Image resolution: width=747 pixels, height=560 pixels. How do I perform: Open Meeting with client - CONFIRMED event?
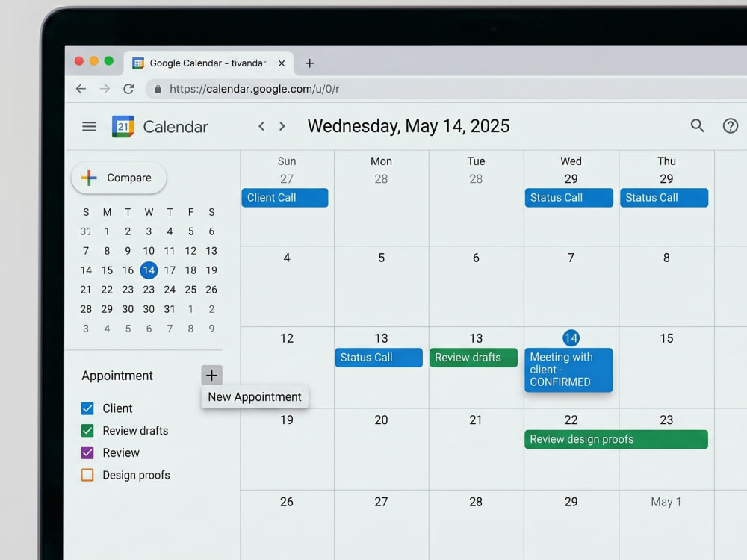tap(568, 370)
